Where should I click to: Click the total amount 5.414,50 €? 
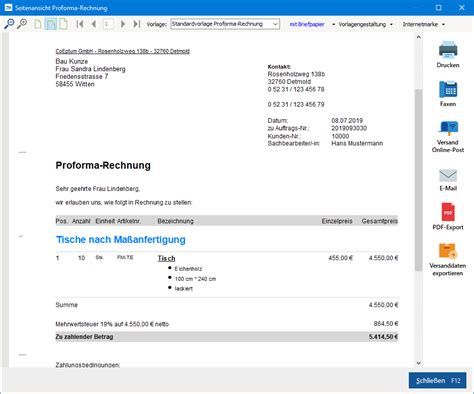[x=383, y=337]
